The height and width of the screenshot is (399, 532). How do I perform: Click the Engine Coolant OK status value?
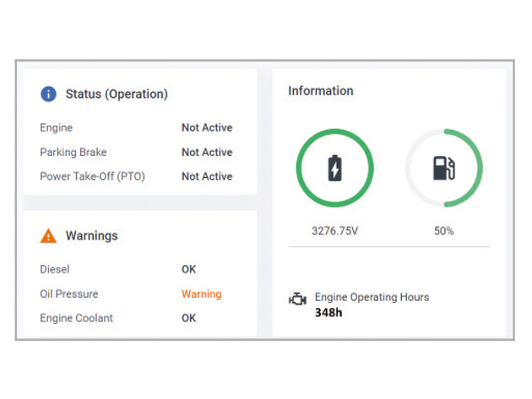(x=188, y=318)
